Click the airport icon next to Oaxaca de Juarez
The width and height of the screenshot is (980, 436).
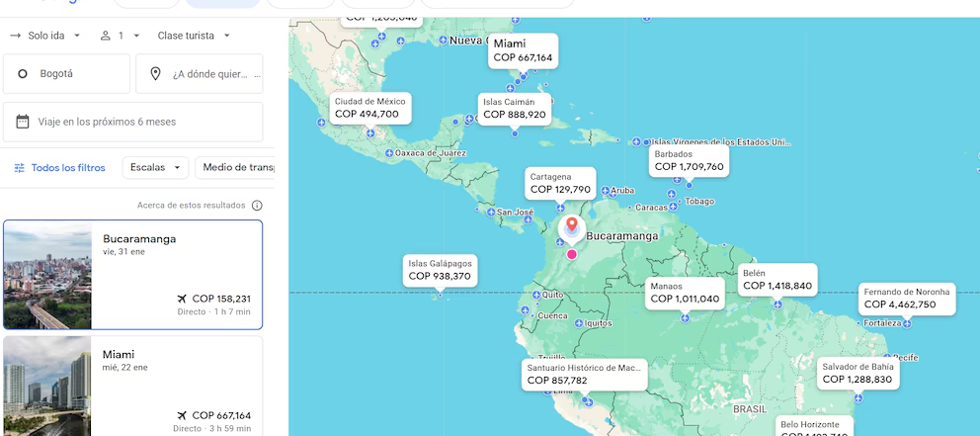pyautogui.click(x=389, y=153)
